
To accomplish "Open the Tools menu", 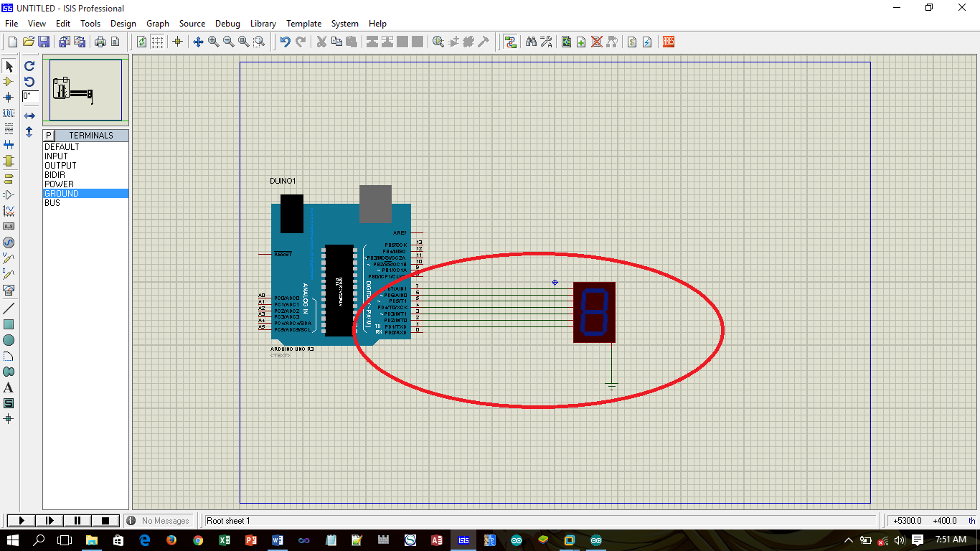I will pyautogui.click(x=90, y=24).
